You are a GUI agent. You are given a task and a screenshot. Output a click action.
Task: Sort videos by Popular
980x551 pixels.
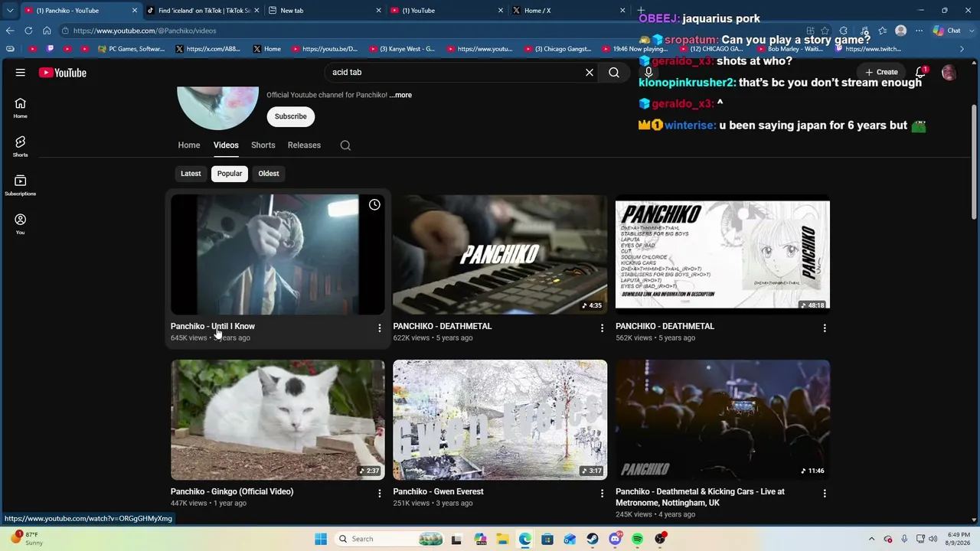(230, 174)
